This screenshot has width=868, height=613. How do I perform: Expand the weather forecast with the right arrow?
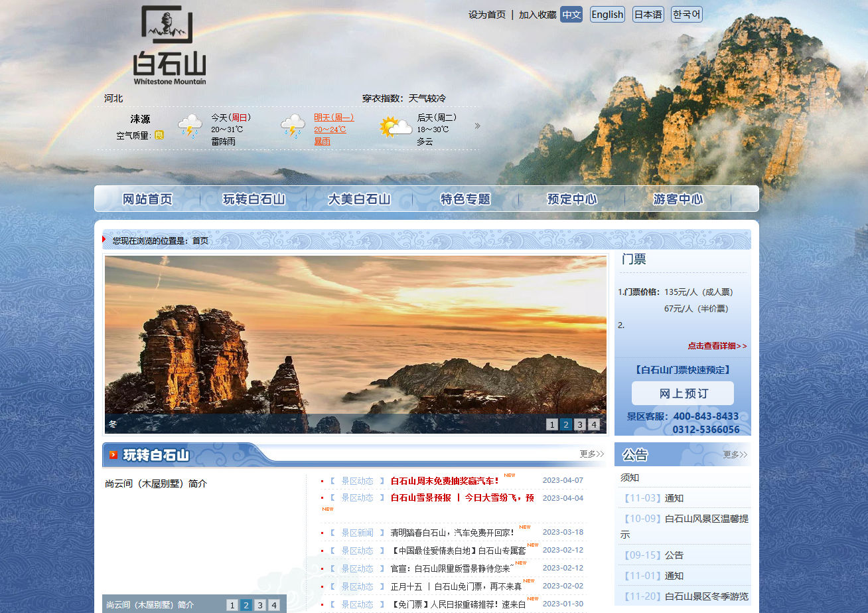pyautogui.click(x=477, y=126)
